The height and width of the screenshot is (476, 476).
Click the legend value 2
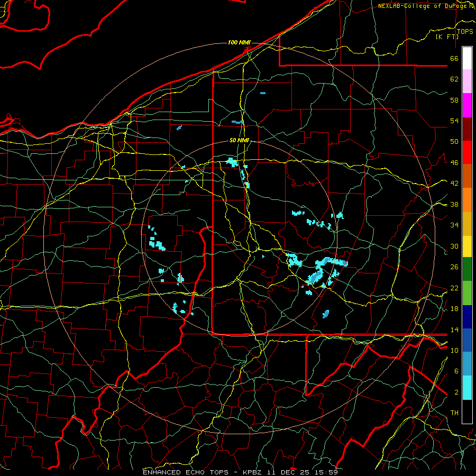(x=456, y=392)
